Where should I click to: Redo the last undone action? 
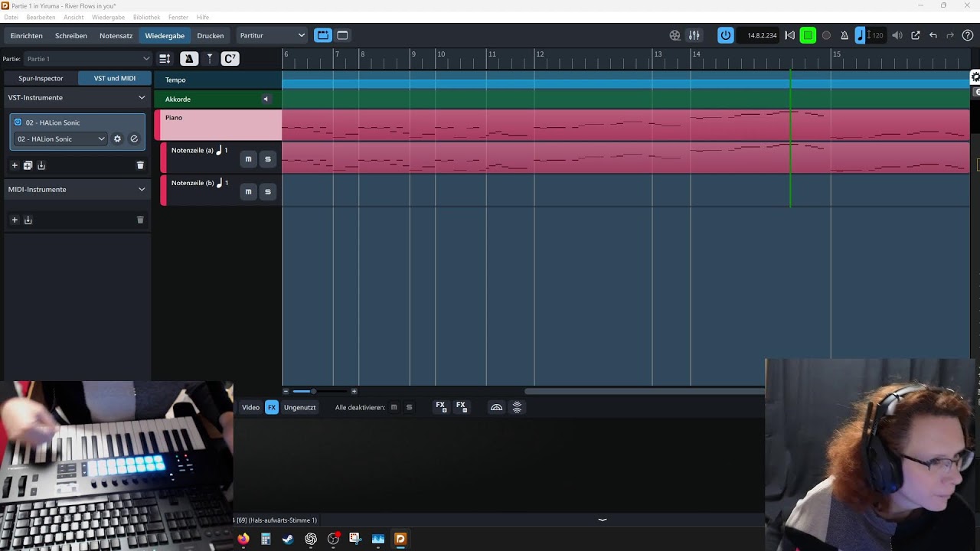pos(950,35)
